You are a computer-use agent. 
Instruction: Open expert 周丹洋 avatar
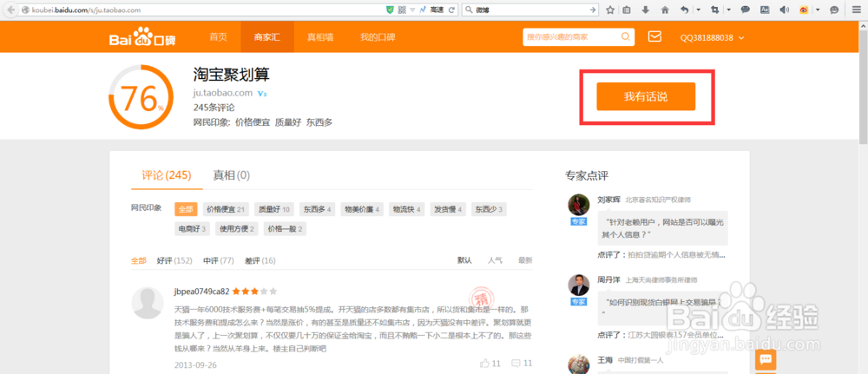click(x=578, y=285)
